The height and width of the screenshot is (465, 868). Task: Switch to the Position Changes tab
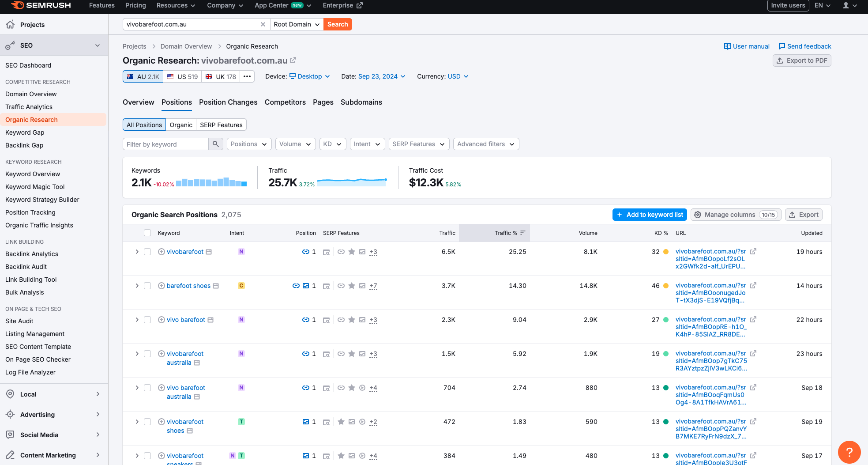228,102
